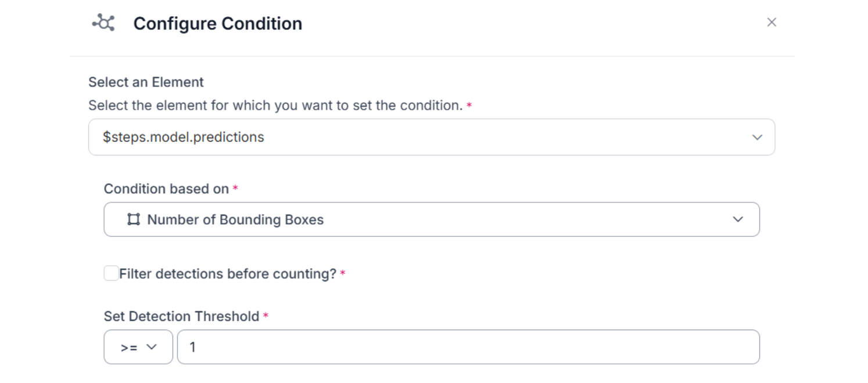Click the "Filter detections before counting?" label text
Image resolution: width=868 pixels, height=383 pixels.
pos(228,274)
